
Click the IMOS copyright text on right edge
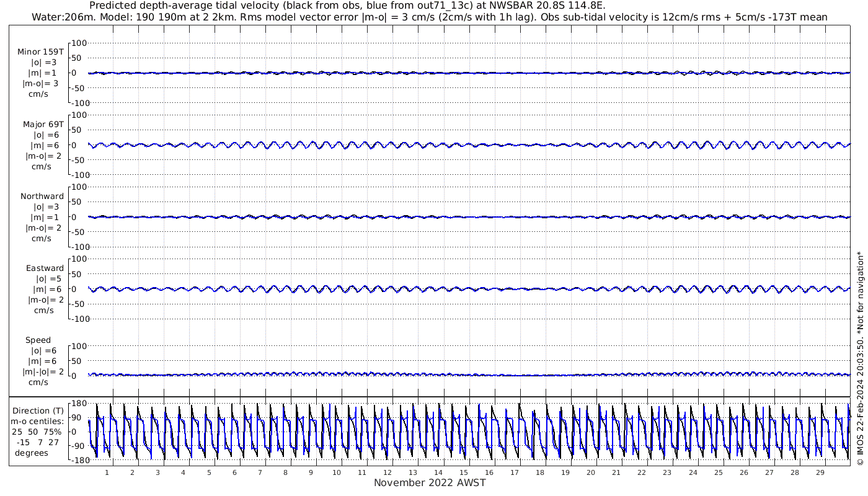(860, 358)
